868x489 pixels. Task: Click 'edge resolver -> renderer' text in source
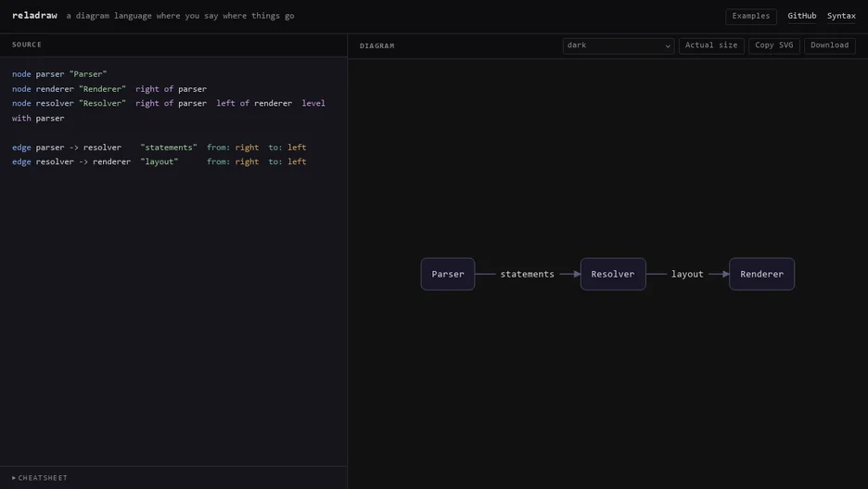[71, 161]
